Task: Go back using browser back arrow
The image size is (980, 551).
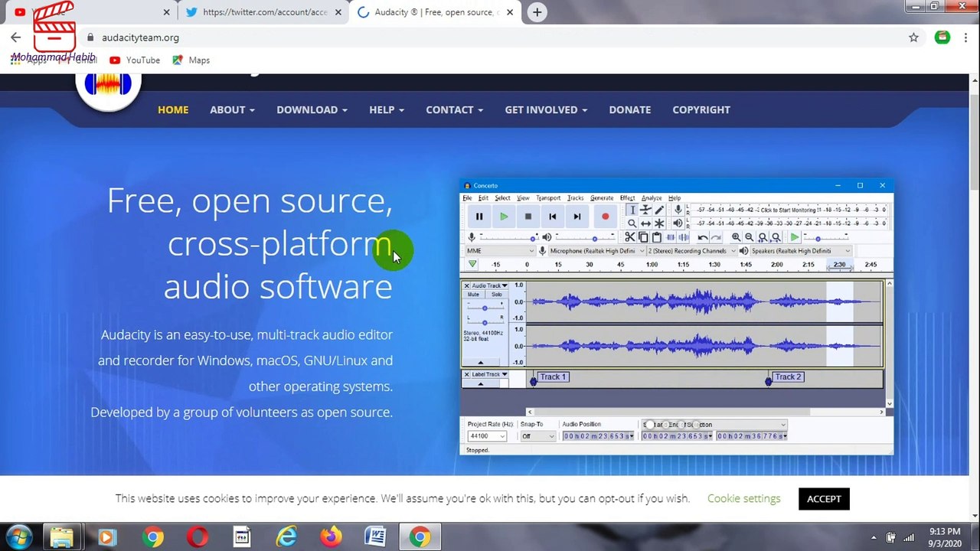Action: click(15, 37)
